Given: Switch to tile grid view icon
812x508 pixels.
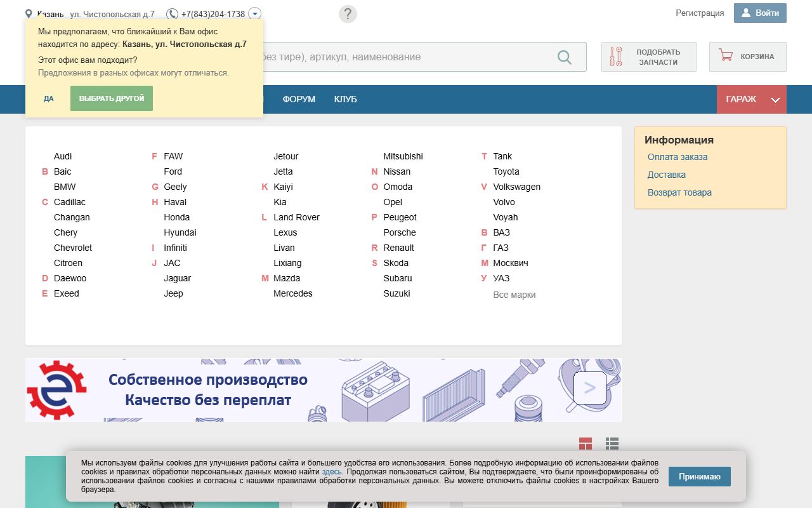Looking at the screenshot, I should coord(586,444).
